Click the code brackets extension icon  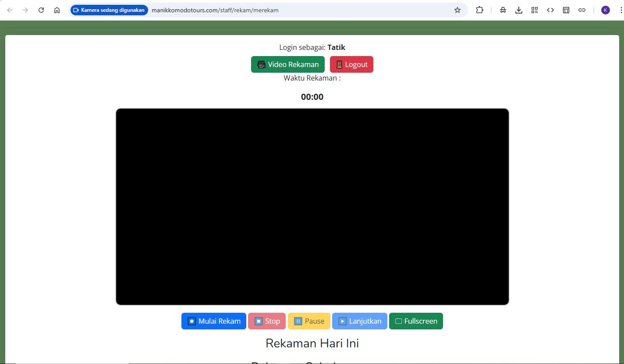pyautogui.click(x=550, y=10)
